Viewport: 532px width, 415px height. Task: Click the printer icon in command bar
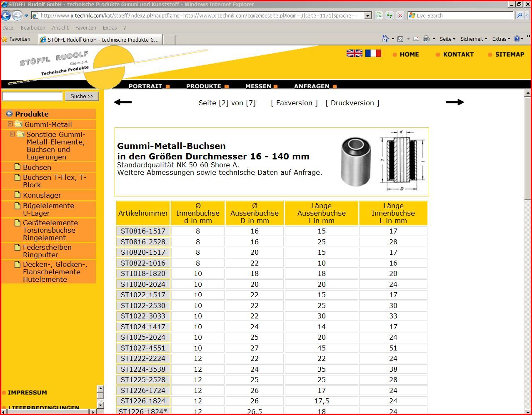[426, 39]
